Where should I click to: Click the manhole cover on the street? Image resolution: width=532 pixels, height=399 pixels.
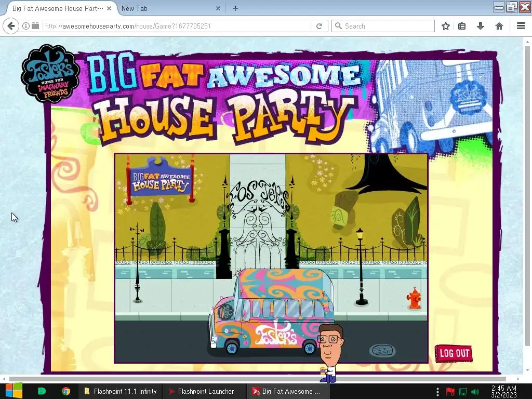click(382, 350)
